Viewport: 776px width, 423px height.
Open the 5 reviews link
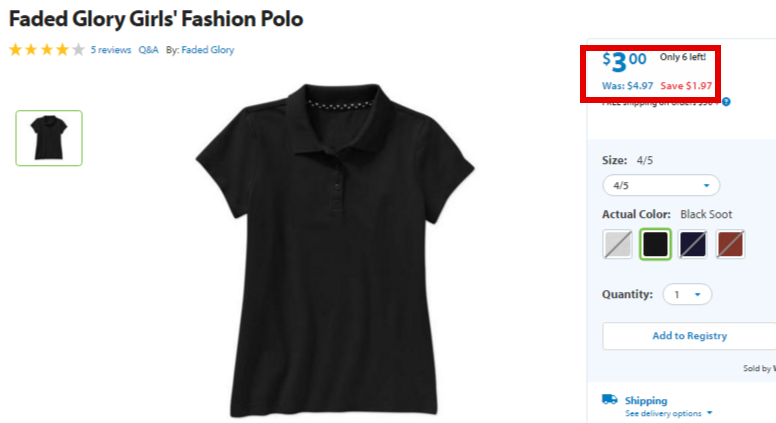[111, 50]
